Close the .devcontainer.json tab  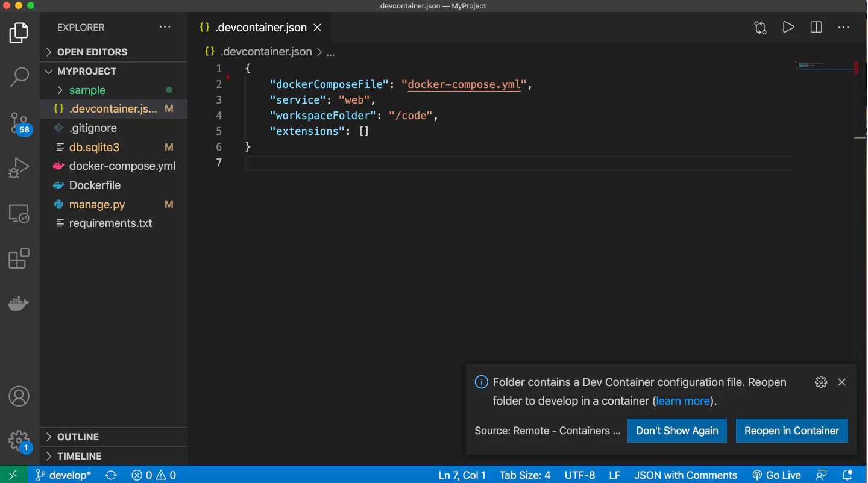(x=318, y=28)
